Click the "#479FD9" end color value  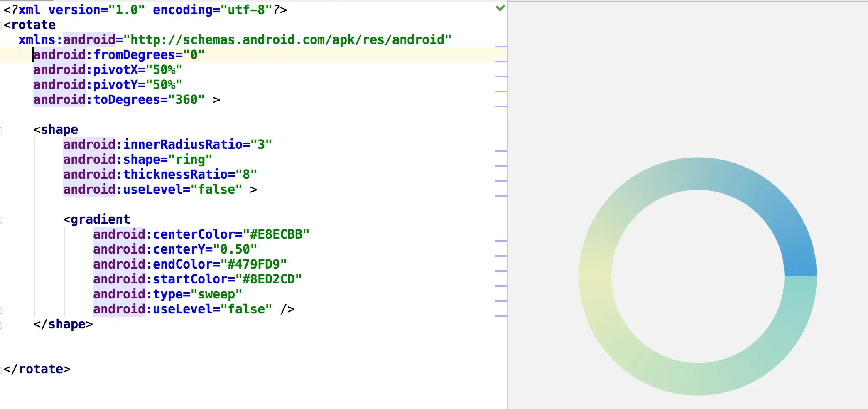254,264
